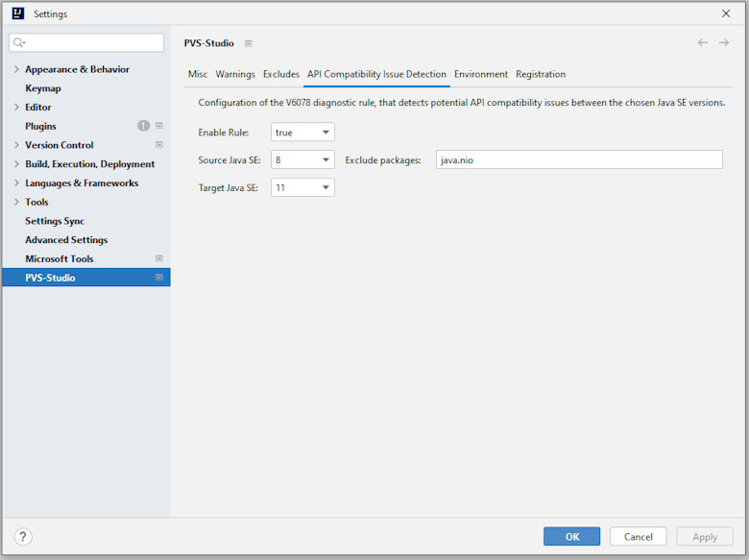Switch to the Warnings tab
The height and width of the screenshot is (560, 749).
coord(235,74)
